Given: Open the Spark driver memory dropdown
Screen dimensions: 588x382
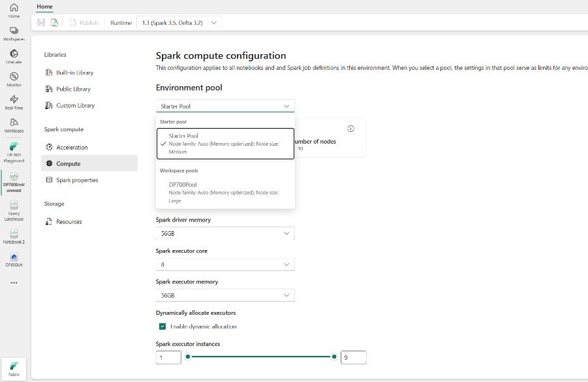Looking at the screenshot, I should pos(225,233).
